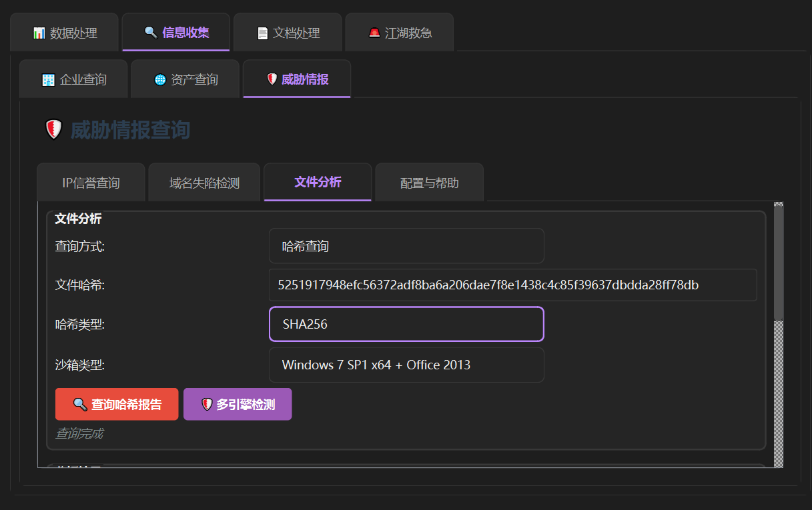Go to the 配置与帮助 tab

pos(429,183)
